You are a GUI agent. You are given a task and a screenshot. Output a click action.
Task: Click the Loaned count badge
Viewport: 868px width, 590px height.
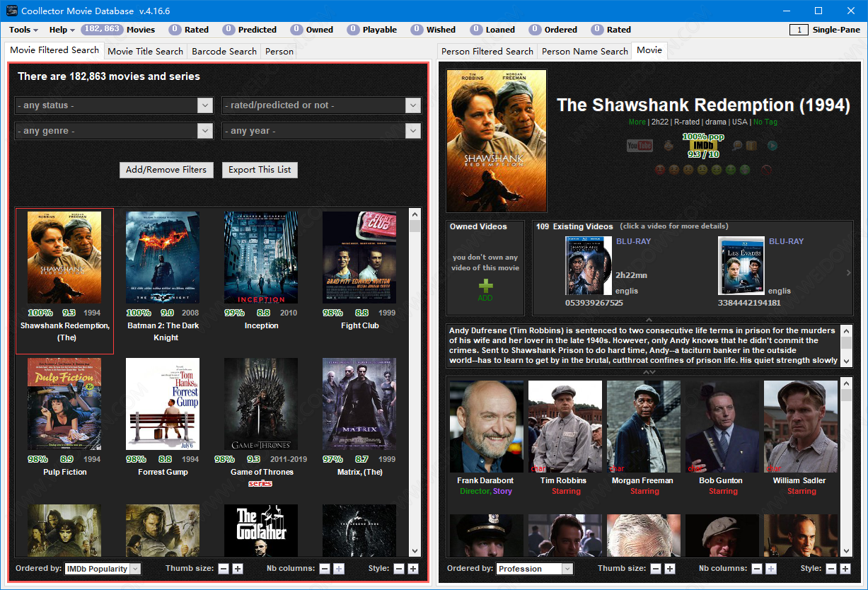475,30
